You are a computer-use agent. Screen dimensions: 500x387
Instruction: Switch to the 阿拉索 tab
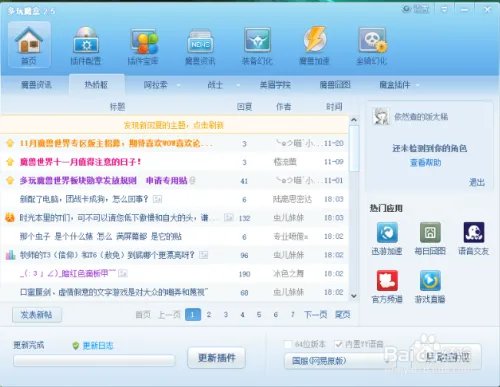[155, 85]
